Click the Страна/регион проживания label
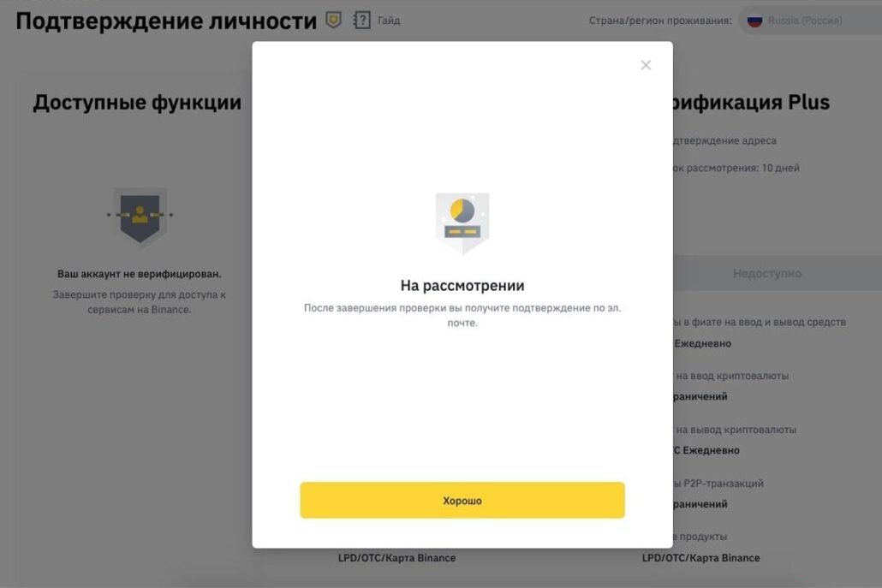Image resolution: width=882 pixels, height=588 pixels. coord(660,21)
